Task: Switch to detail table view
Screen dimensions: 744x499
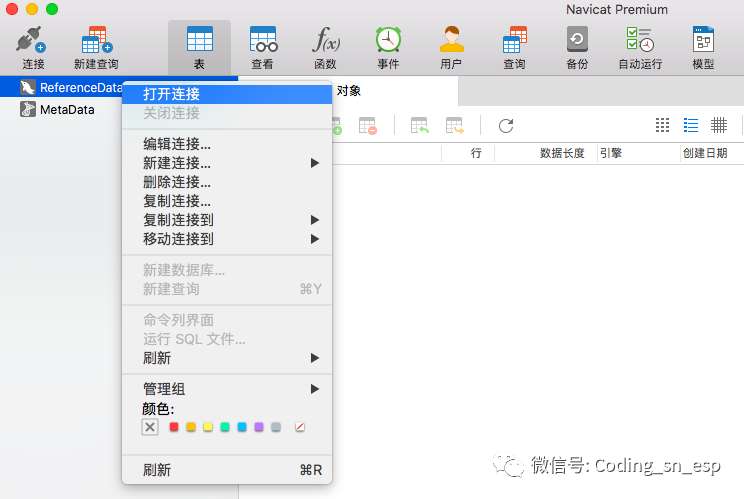Action: coord(719,125)
